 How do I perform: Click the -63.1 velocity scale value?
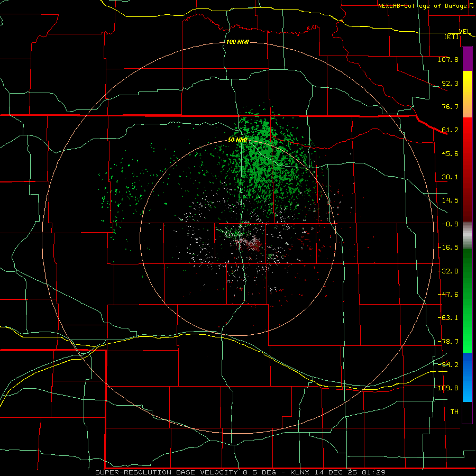point(448,318)
